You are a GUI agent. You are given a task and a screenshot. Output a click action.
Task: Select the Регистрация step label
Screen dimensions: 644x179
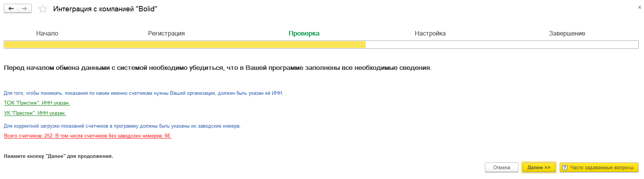coord(166,33)
